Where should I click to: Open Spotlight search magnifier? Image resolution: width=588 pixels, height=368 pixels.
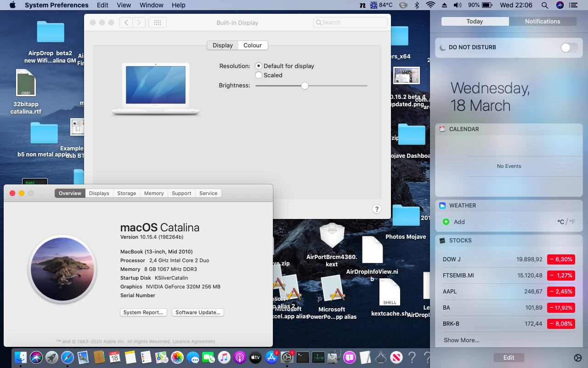pos(545,5)
